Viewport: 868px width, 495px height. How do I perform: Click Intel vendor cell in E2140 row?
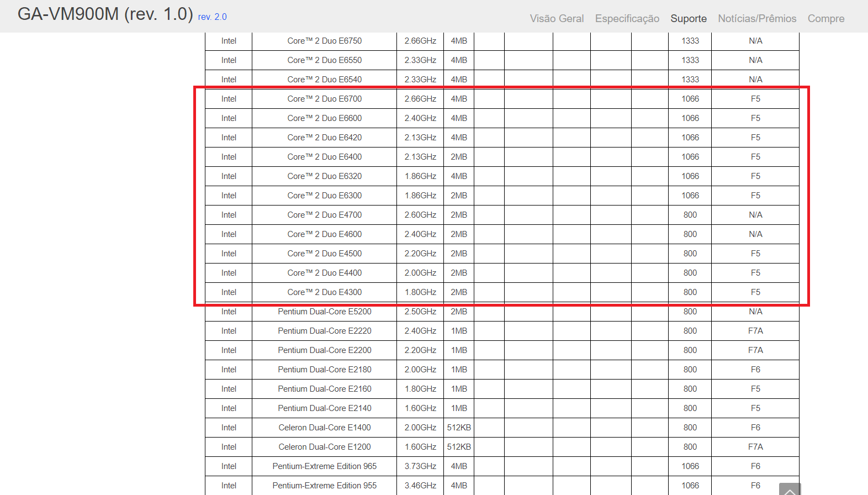tap(229, 408)
